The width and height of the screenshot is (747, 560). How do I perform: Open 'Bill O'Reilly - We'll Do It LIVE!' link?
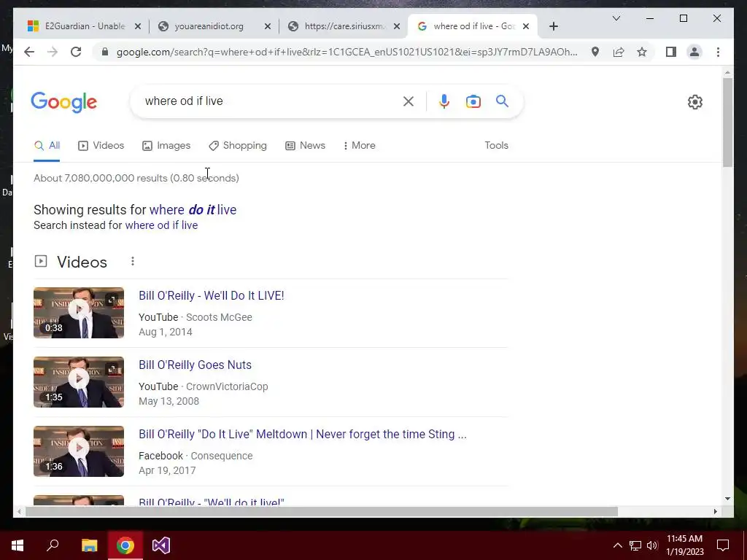pos(211,296)
